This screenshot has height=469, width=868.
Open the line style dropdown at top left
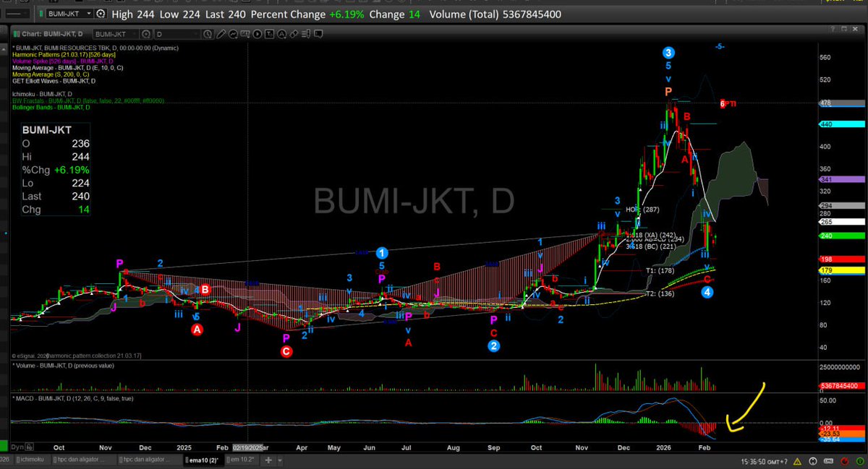(x=16, y=14)
